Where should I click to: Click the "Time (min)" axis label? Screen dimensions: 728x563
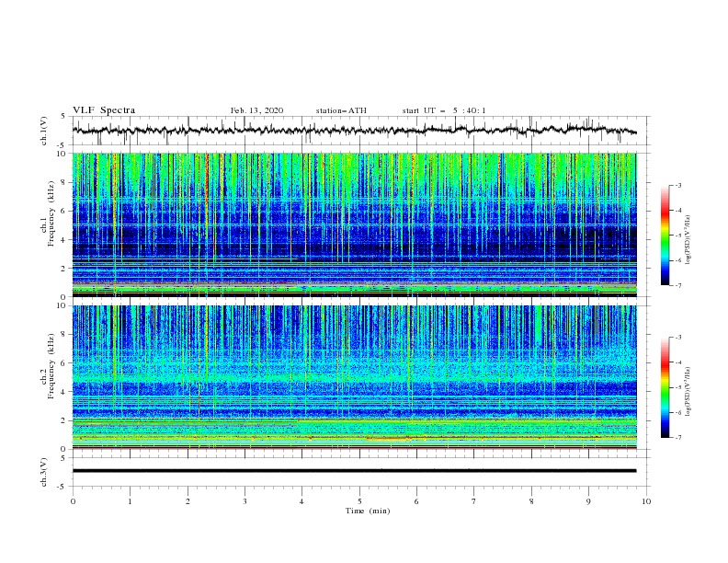pos(368,511)
